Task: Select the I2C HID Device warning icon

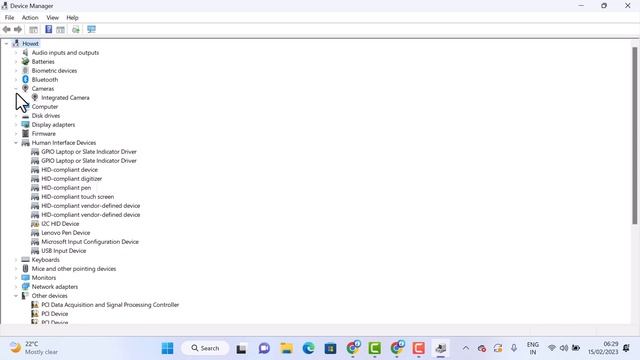Action: coord(35,224)
